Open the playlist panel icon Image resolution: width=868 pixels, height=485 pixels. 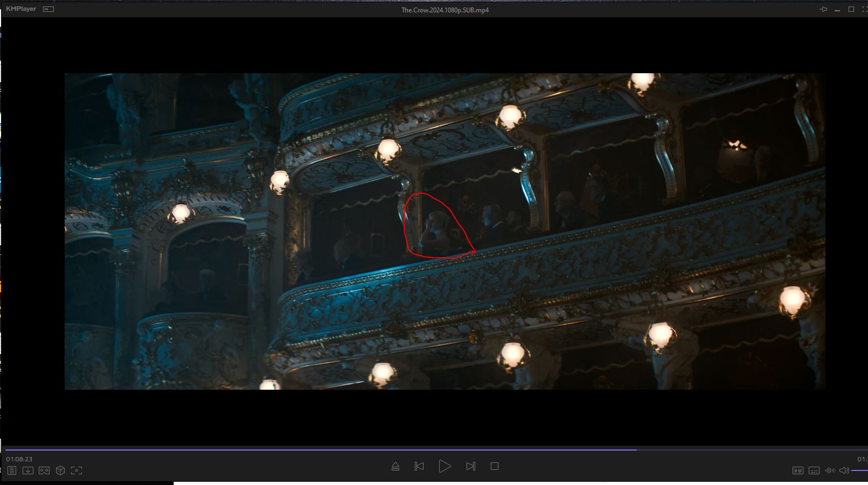pos(12,470)
